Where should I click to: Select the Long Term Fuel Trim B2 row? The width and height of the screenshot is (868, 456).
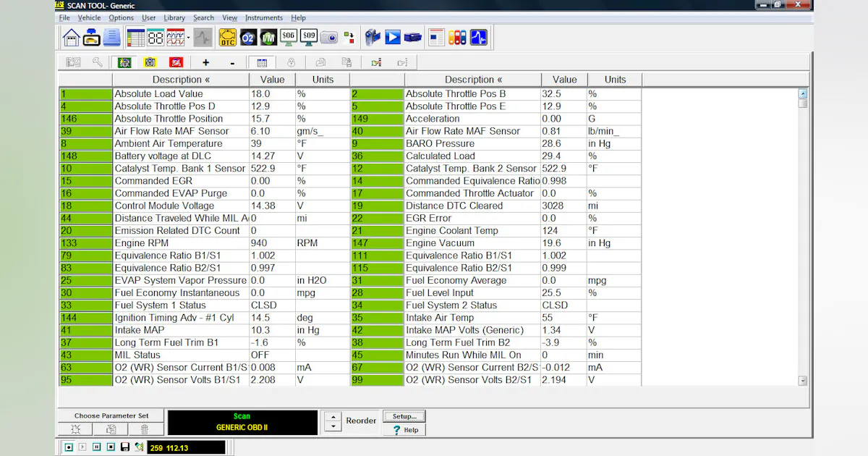pyautogui.click(x=495, y=343)
